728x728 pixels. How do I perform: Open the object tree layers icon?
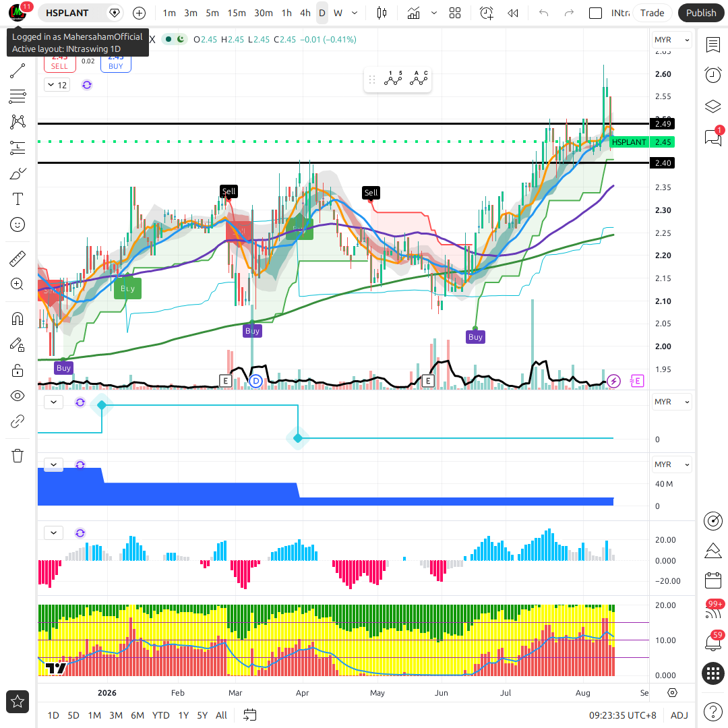point(712,107)
